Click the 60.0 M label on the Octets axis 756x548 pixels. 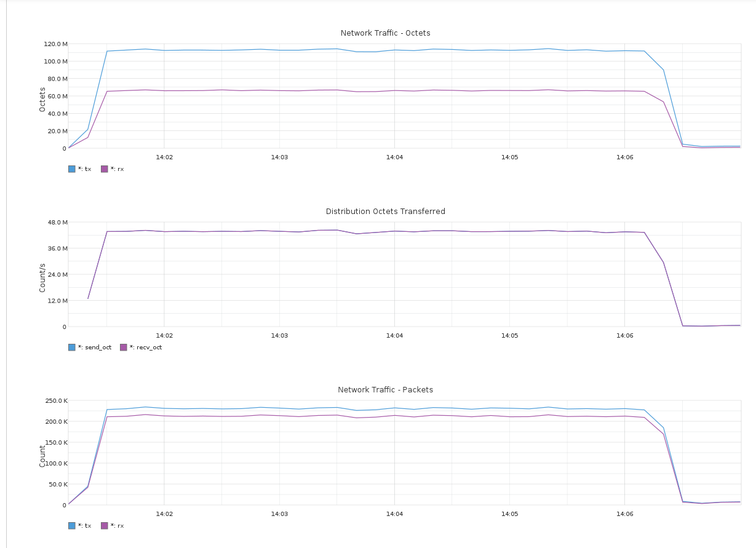pyautogui.click(x=57, y=96)
